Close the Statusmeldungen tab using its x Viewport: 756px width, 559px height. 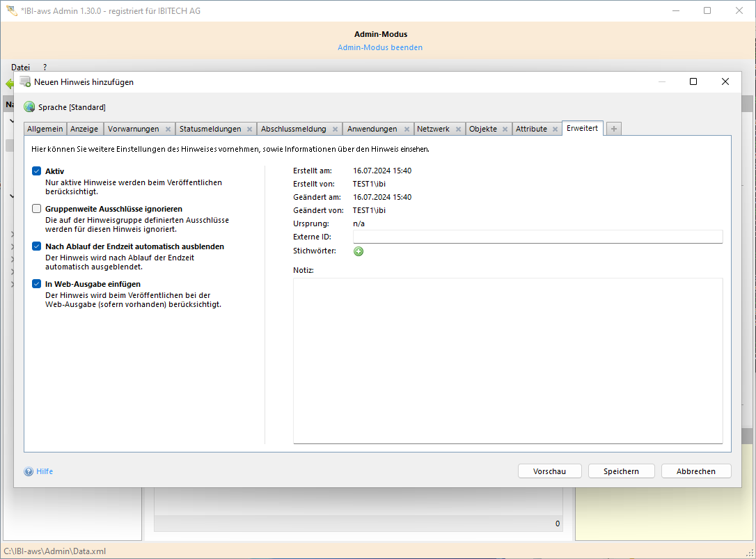tap(249, 129)
